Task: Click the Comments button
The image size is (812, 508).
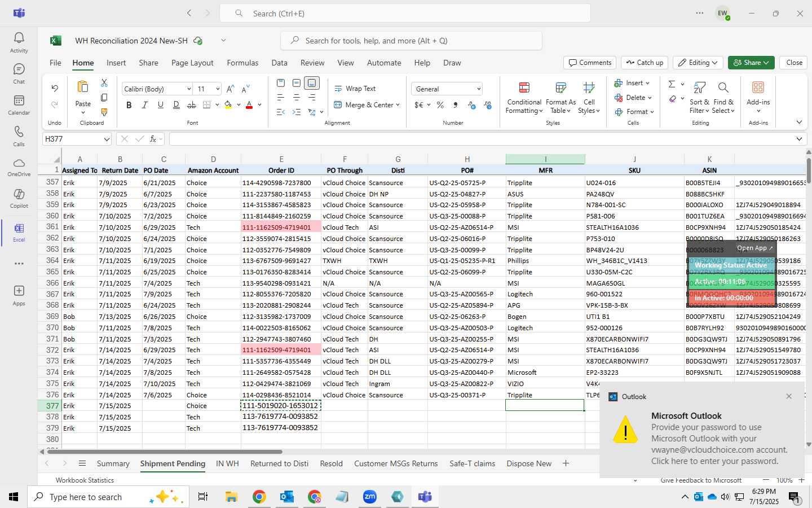Action: click(x=590, y=63)
